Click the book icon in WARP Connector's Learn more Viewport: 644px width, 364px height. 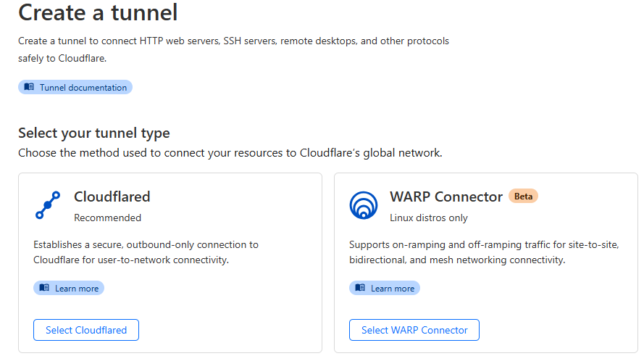click(x=360, y=288)
